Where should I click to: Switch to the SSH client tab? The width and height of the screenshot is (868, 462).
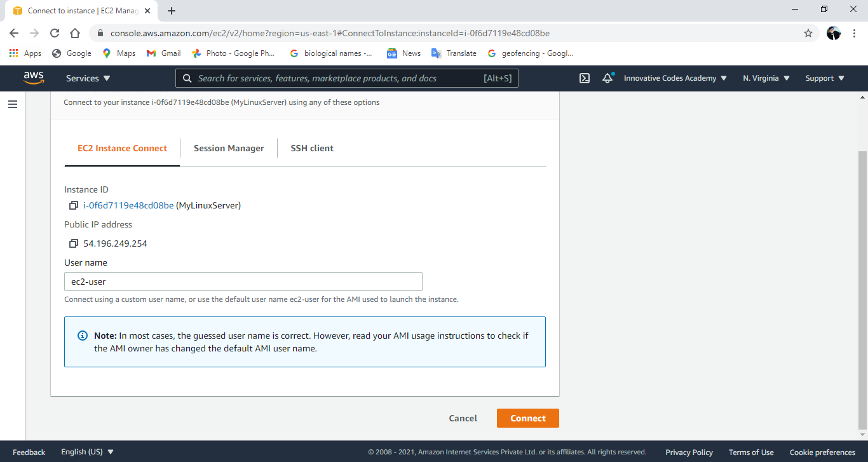click(x=311, y=148)
